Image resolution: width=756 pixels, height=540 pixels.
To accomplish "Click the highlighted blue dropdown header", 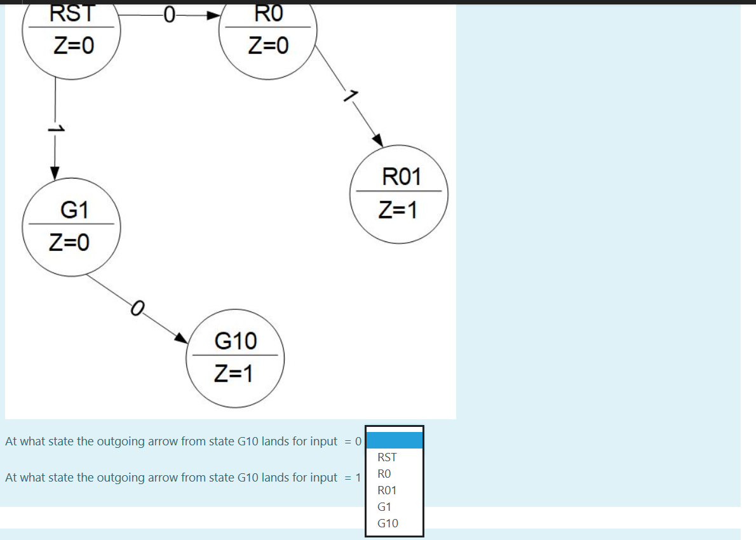I will click(x=394, y=440).
